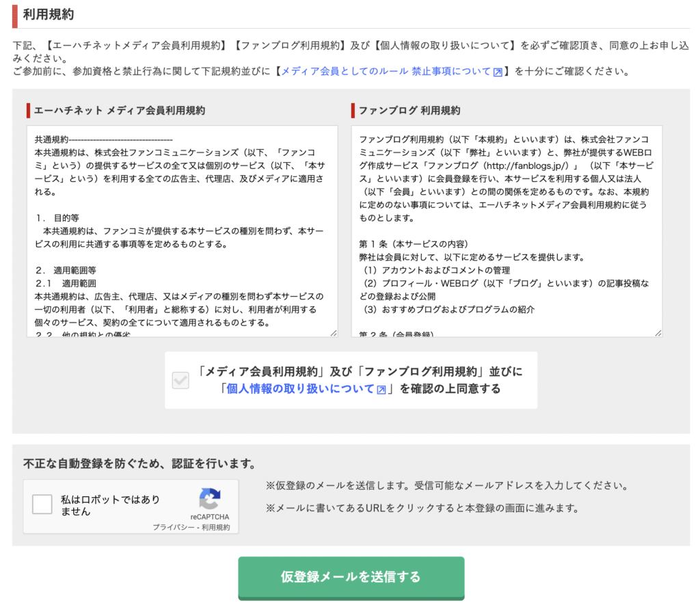Open the メディア会員としてのルール 禁止事項について link
Viewport: 700px width, 605px height.
(x=386, y=71)
